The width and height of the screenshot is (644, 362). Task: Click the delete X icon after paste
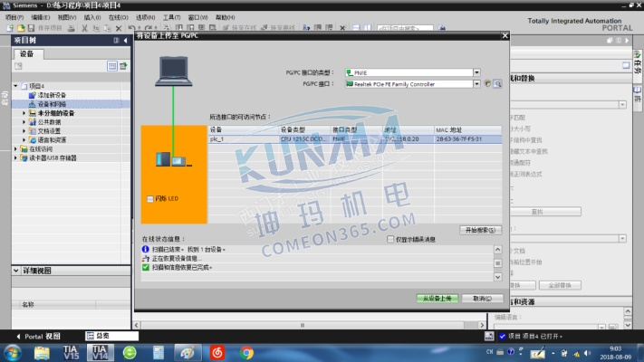pos(119,28)
